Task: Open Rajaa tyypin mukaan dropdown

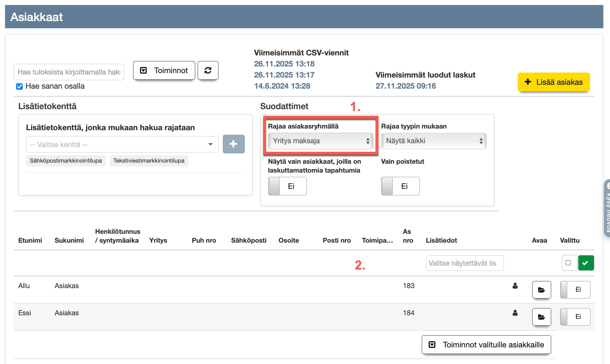Action: coord(434,141)
